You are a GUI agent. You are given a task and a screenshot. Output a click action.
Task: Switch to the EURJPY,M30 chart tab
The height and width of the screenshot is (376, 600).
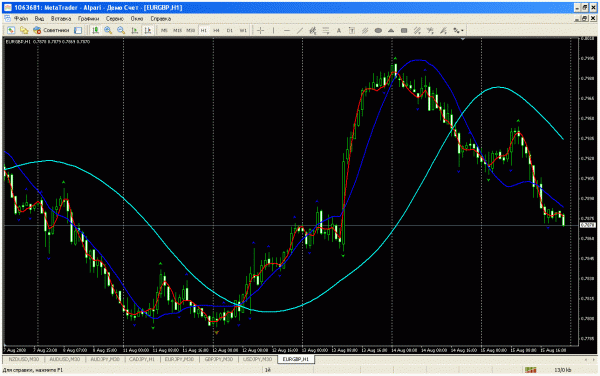(179, 359)
